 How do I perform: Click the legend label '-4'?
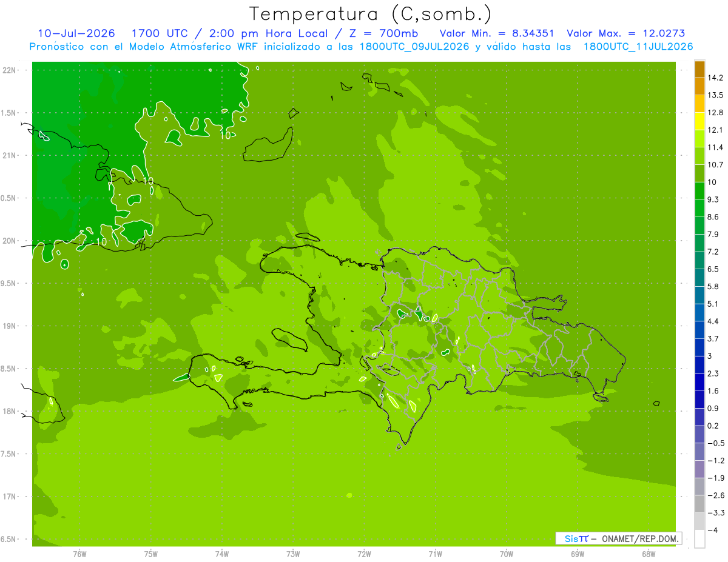tap(713, 530)
